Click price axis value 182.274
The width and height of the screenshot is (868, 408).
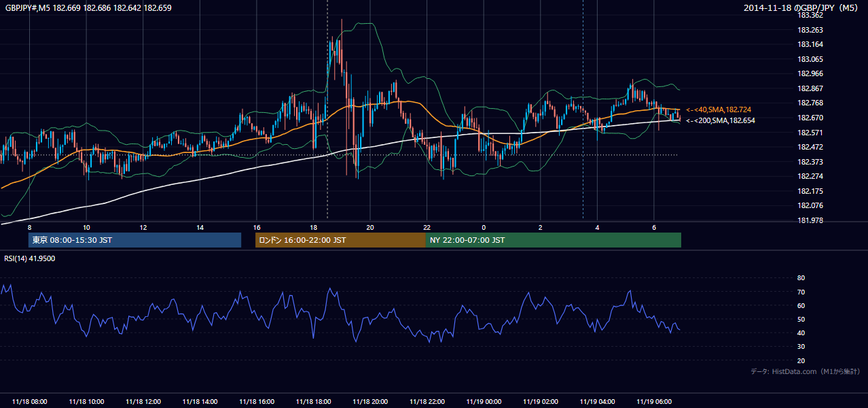click(x=810, y=176)
